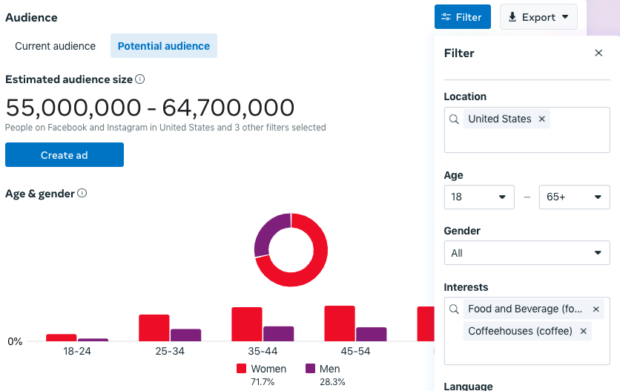This screenshot has height=391, width=620.
Task: Click the info icon next to Age & gender
Action: tap(82, 193)
